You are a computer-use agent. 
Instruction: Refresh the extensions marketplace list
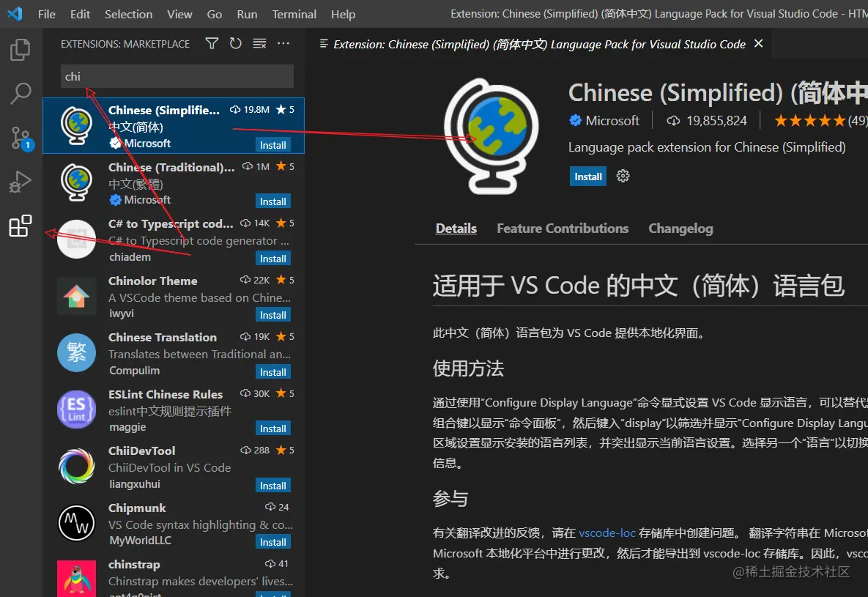click(x=235, y=43)
